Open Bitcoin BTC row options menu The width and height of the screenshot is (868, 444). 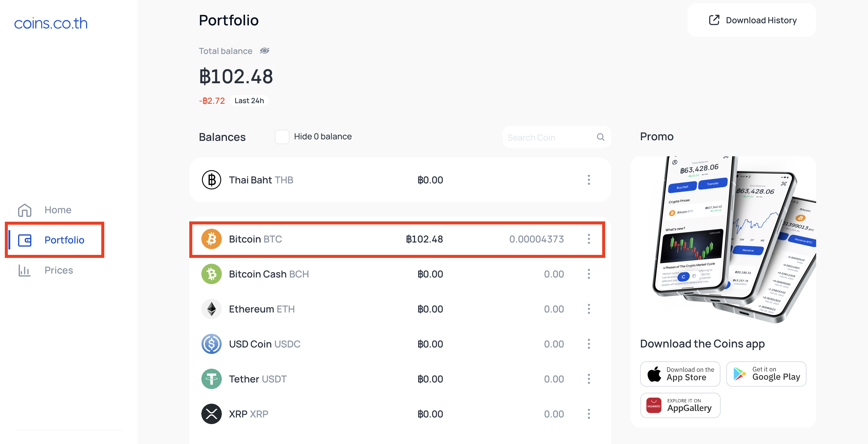[x=589, y=239]
